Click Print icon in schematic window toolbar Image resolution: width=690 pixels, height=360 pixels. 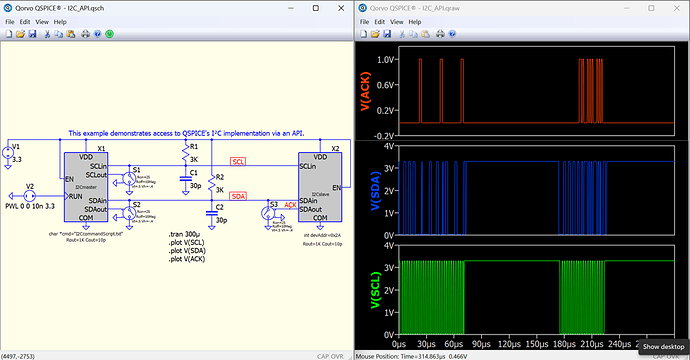click(x=85, y=34)
